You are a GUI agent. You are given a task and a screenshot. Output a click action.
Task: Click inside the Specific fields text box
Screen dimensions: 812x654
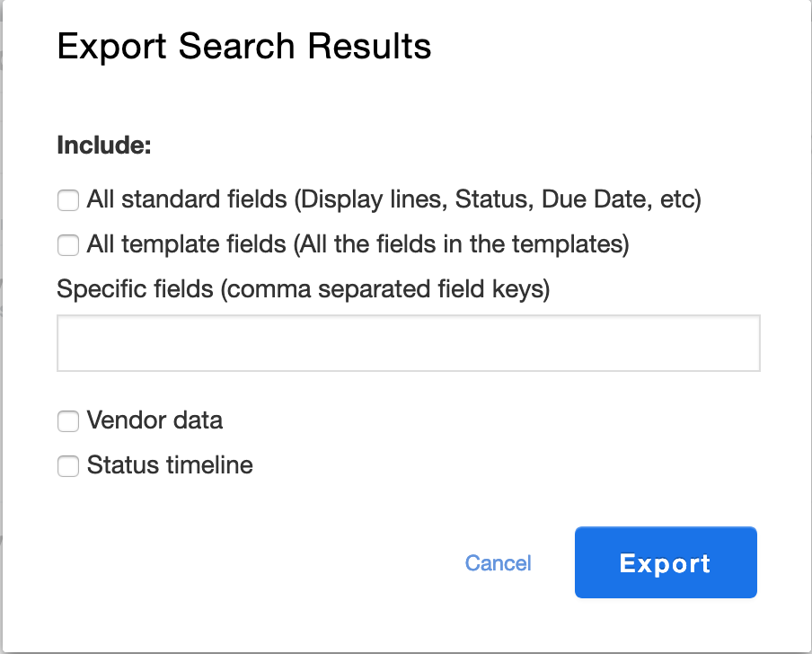(x=409, y=343)
